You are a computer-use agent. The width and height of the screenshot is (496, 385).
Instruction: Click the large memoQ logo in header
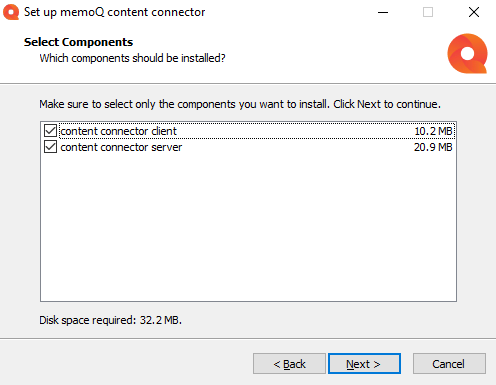(467, 53)
